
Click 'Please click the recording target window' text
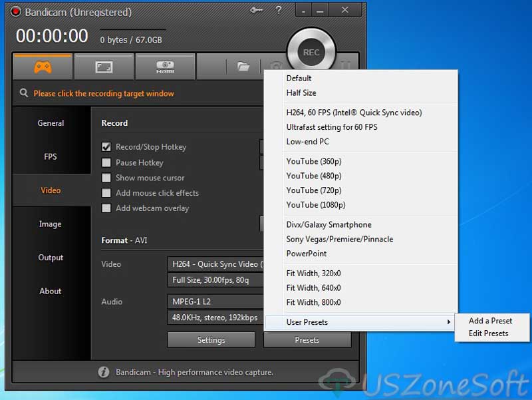[104, 93]
